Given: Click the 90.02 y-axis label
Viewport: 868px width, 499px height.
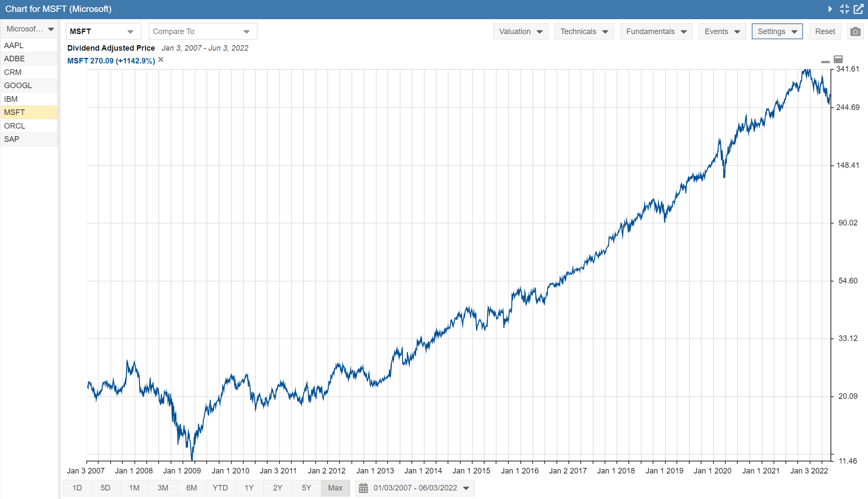Looking at the screenshot, I should (x=848, y=223).
